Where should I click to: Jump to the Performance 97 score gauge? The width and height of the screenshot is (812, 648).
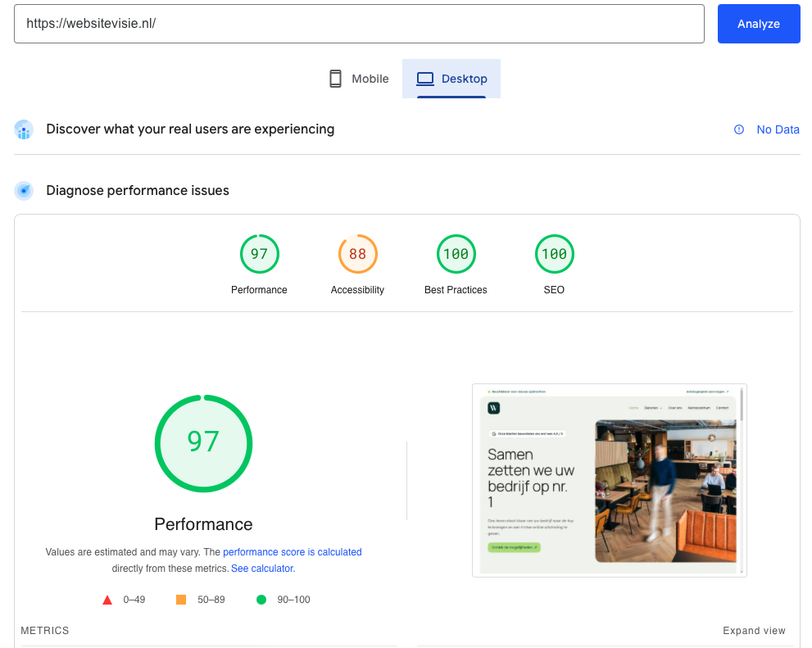[260, 254]
